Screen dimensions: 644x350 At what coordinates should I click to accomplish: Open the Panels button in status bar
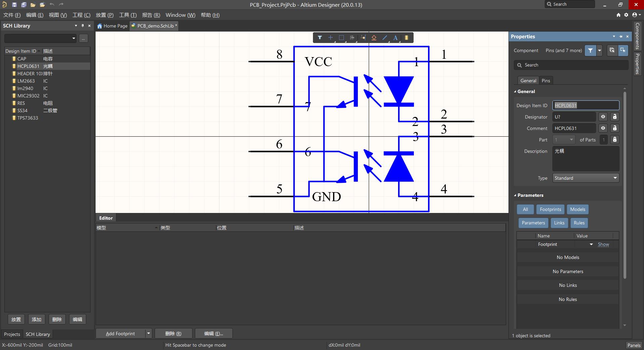[634, 345]
